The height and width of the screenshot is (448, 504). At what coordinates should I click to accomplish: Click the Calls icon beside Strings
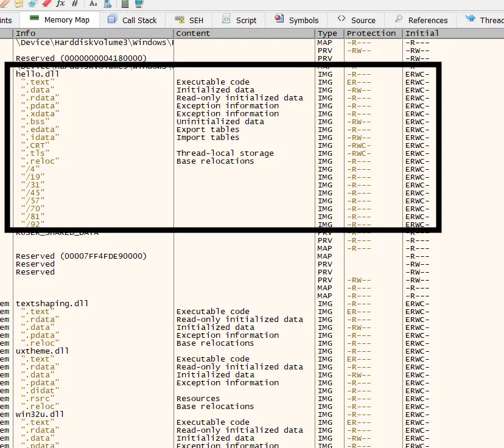(x=108, y=4)
